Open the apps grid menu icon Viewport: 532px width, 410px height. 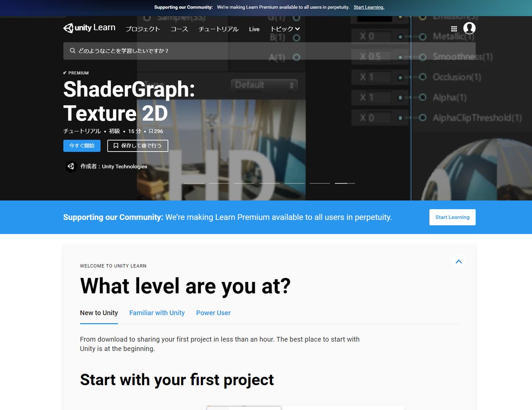454,29
